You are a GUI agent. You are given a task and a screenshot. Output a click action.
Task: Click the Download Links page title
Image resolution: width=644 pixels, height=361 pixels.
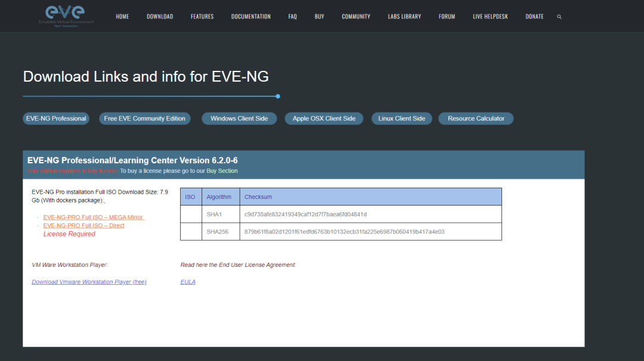(x=146, y=77)
